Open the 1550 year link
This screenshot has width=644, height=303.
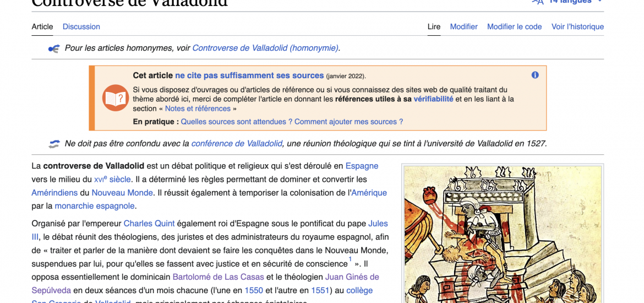pos(254,291)
